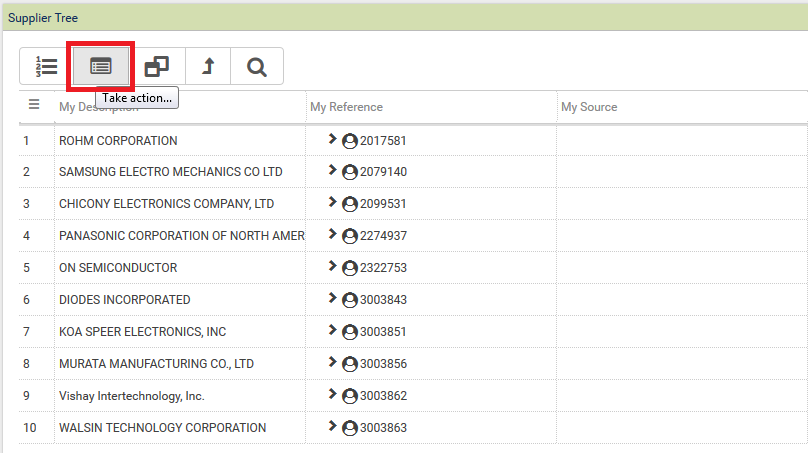808x453 pixels.
Task: Expand the ON SEMICONDUCTOR row chevron
Action: [332, 267]
